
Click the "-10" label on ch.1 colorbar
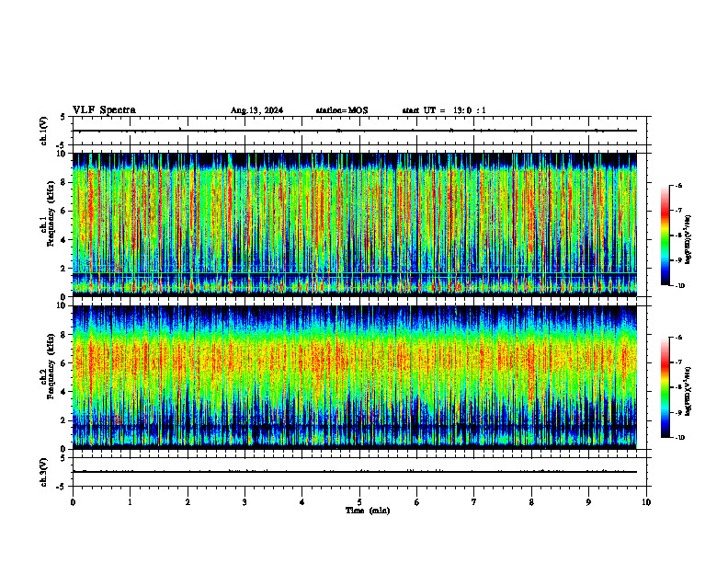click(680, 286)
